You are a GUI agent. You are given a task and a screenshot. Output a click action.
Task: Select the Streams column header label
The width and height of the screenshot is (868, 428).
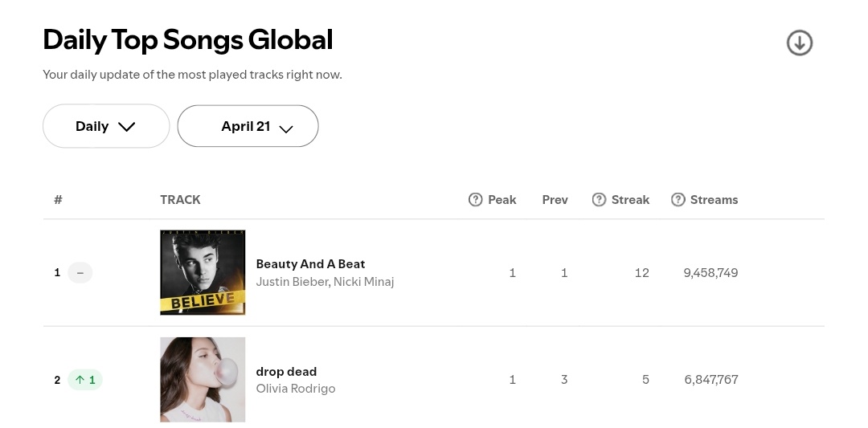pyautogui.click(x=714, y=200)
